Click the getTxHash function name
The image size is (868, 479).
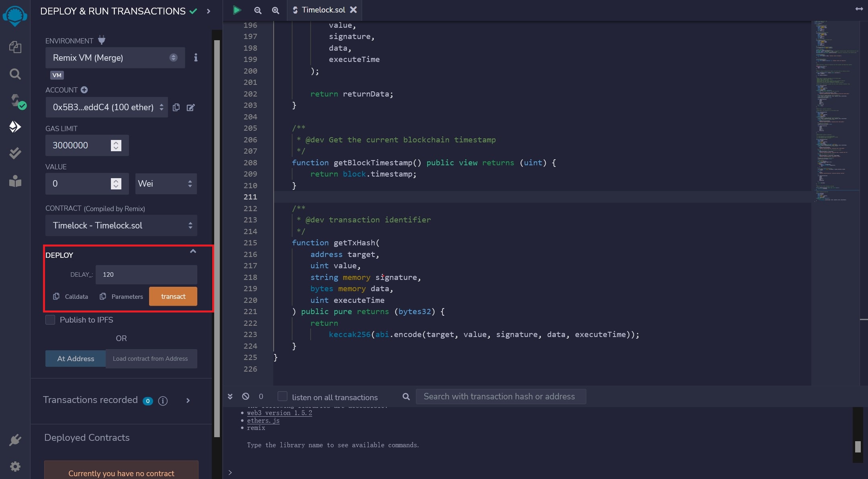[354, 243]
